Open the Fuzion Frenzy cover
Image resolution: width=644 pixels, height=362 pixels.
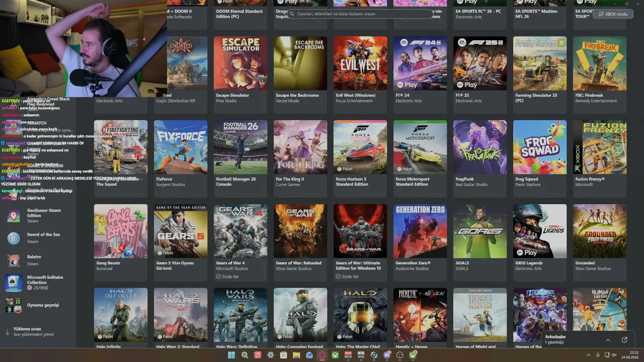(x=600, y=147)
